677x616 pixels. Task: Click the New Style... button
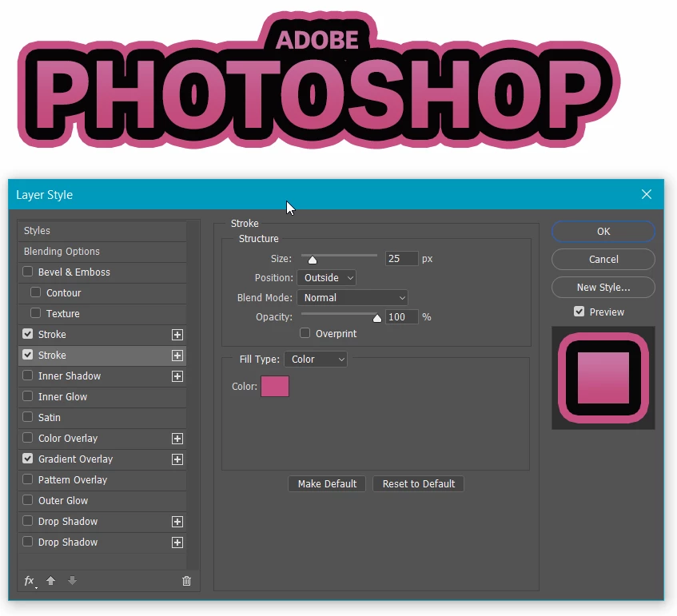603,287
